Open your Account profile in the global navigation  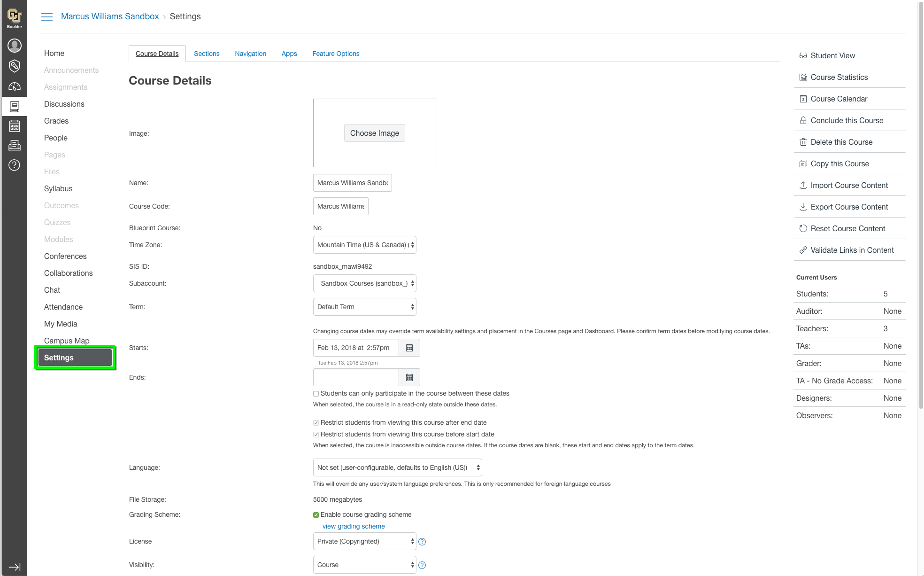tap(14, 46)
